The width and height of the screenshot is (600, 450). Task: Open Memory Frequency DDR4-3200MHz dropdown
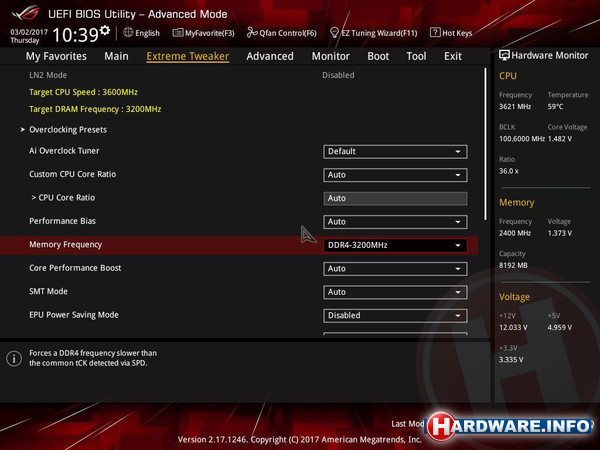pos(395,245)
